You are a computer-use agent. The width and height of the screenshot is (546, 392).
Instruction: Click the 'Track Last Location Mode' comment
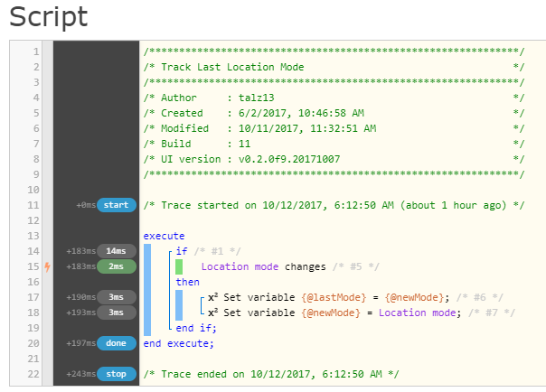tap(232, 67)
